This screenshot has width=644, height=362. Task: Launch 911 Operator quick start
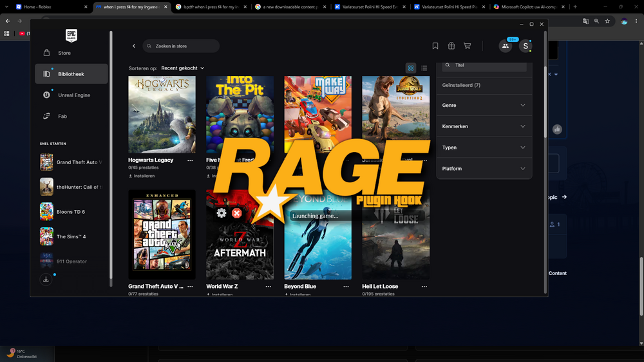(71, 262)
